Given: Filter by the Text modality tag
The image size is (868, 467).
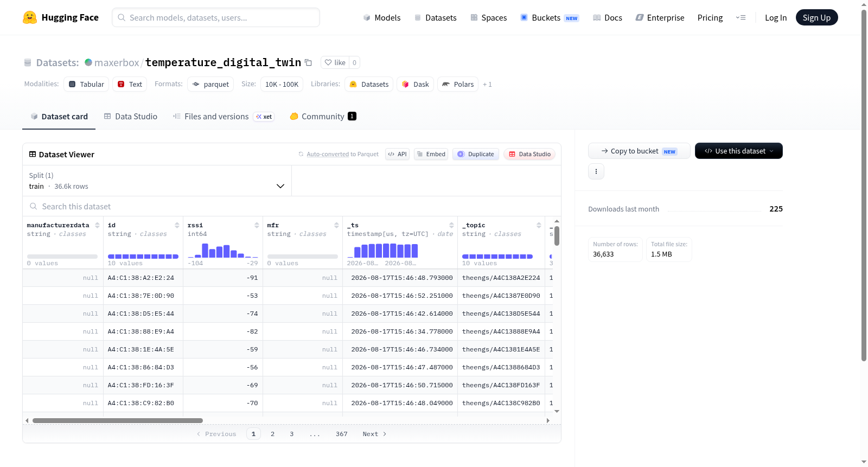Looking at the screenshot, I should [x=130, y=84].
